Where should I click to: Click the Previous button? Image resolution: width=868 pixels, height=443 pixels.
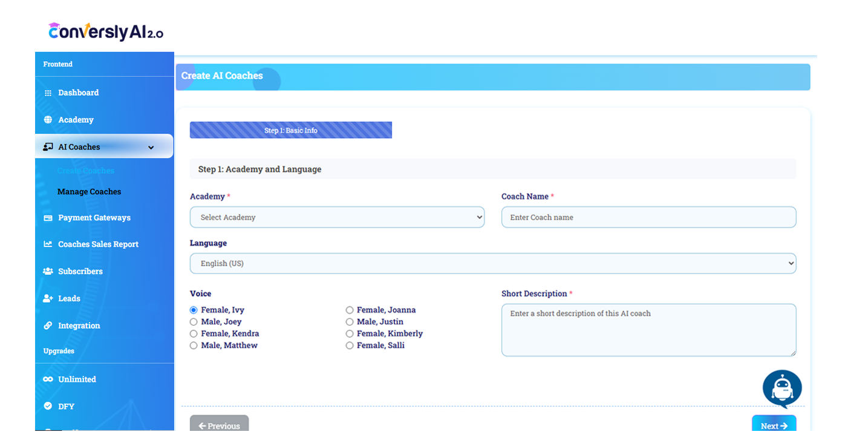click(219, 425)
